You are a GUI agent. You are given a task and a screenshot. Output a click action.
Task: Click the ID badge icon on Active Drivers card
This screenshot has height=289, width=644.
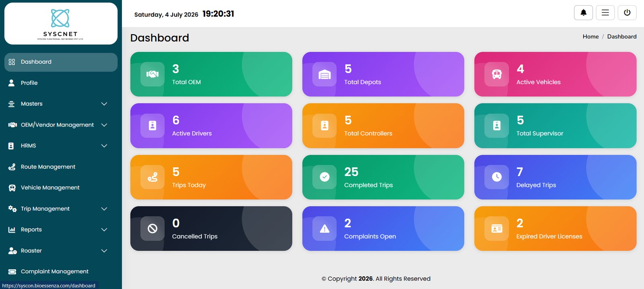click(153, 126)
